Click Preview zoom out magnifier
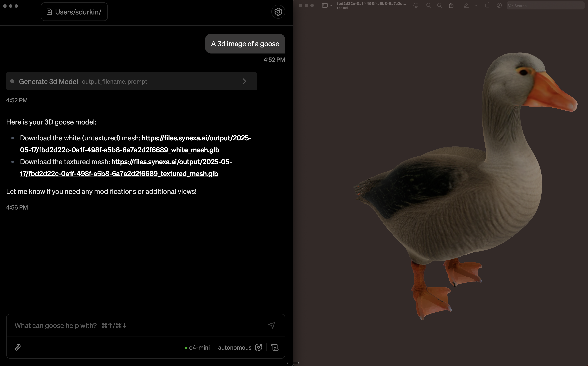 click(429, 6)
